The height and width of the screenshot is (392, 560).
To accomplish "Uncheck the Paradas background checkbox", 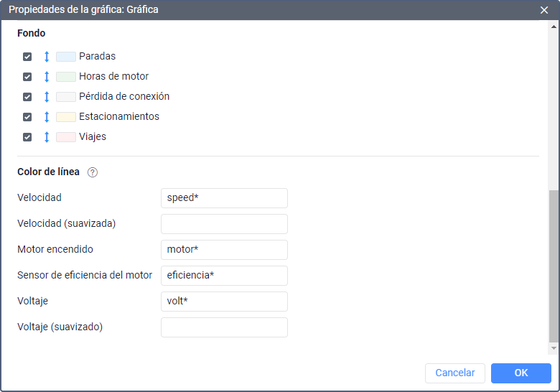I will pos(27,57).
